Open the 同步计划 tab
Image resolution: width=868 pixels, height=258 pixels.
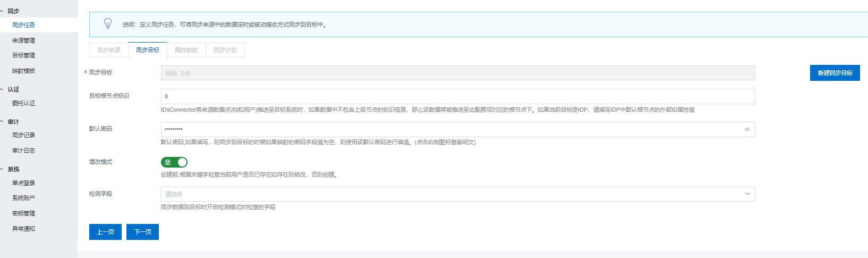[x=225, y=50]
